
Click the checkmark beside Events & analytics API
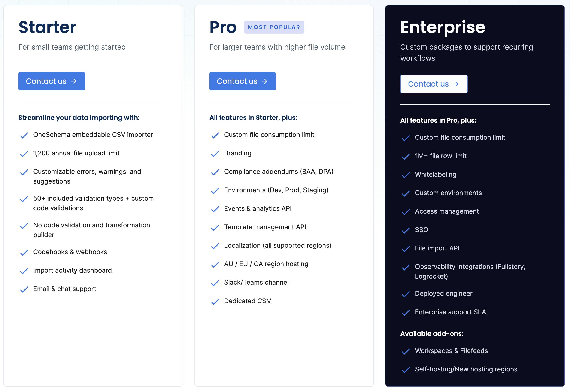(x=215, y=209)
